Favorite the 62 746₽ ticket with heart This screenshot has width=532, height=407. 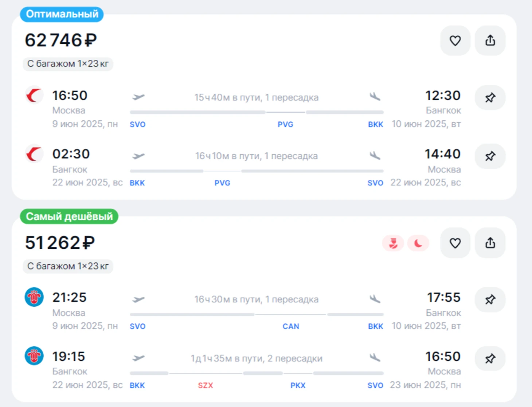(x=455, y=40)
